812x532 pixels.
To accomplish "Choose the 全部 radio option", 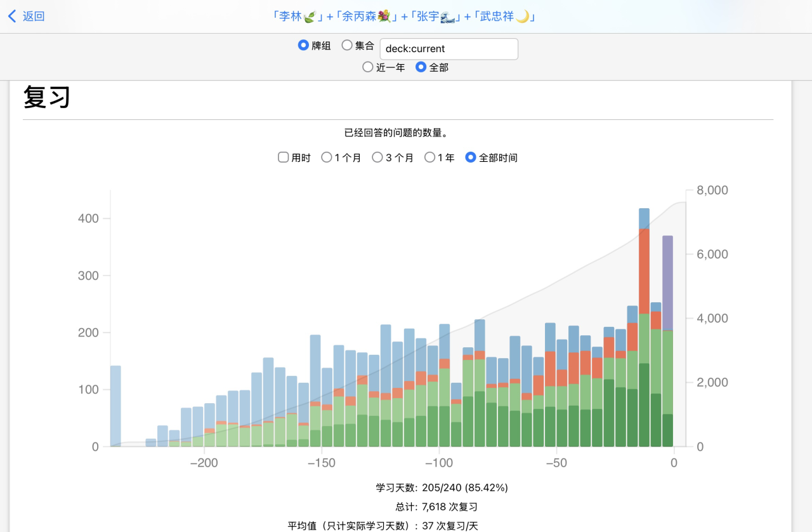I will click(421, 67).
